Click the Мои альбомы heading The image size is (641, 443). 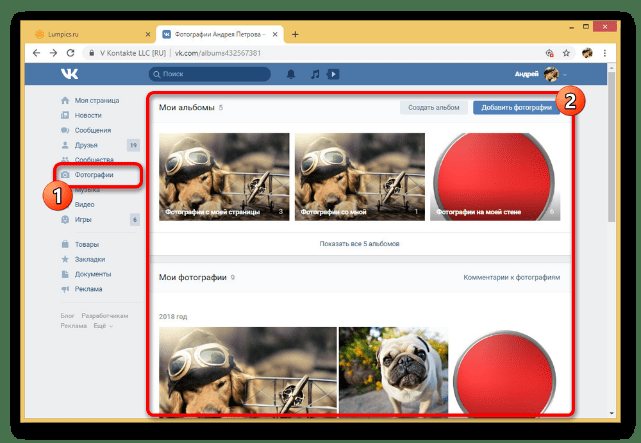pos(186,107)
